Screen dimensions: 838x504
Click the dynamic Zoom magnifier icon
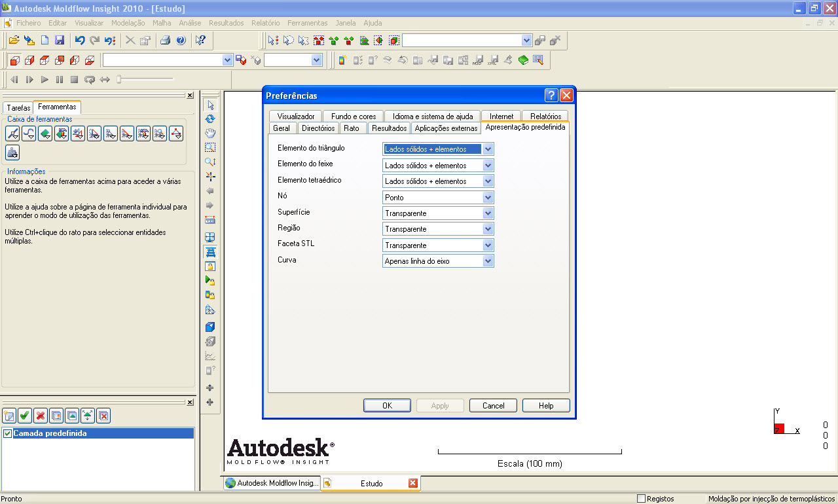coord(210,162)
